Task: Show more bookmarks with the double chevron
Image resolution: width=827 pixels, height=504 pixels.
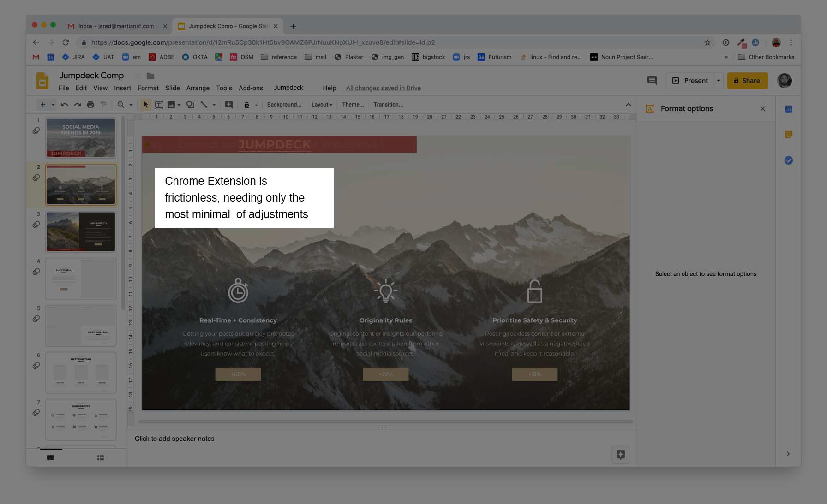Action: (x=726, y=57)
